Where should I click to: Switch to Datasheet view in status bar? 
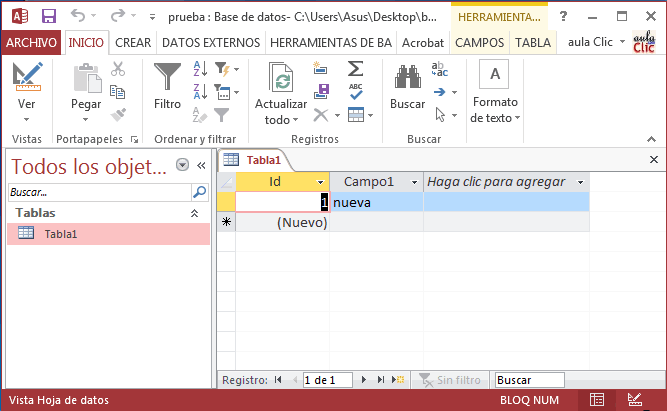[597, 400]
